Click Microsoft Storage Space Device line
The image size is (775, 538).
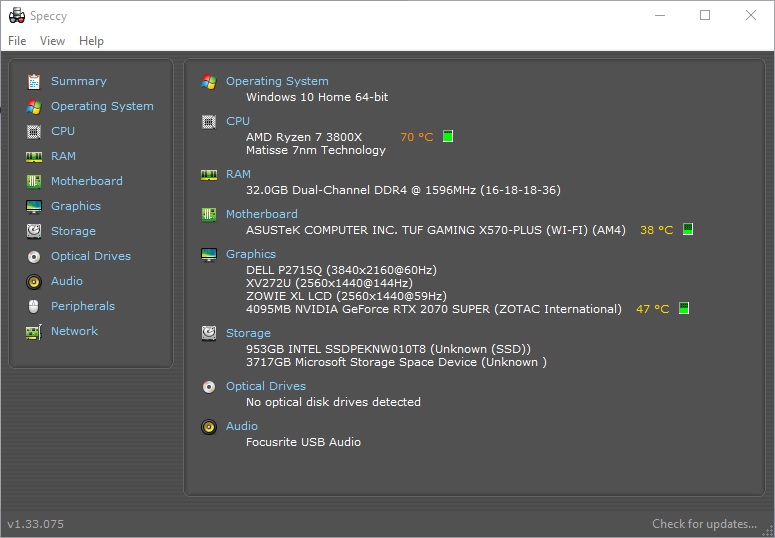click(x=396, y=362)
